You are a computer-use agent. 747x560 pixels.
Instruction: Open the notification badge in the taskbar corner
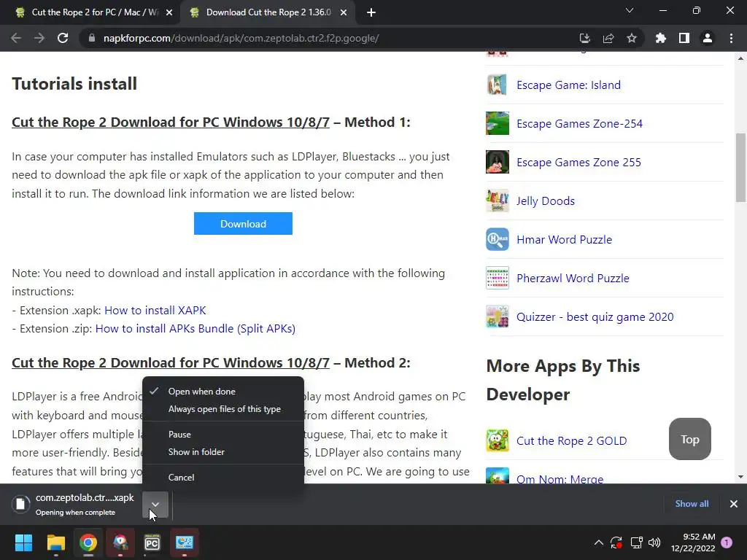coord(727,542)
